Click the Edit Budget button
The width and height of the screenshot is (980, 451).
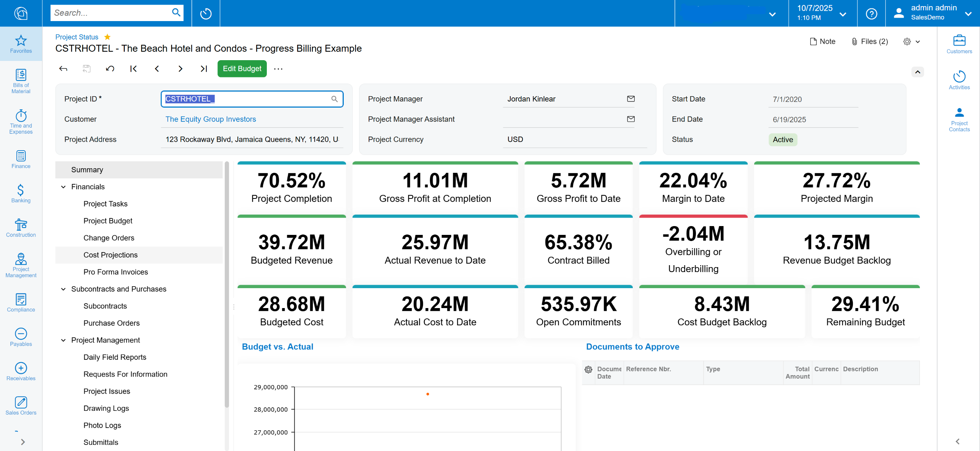242,69
